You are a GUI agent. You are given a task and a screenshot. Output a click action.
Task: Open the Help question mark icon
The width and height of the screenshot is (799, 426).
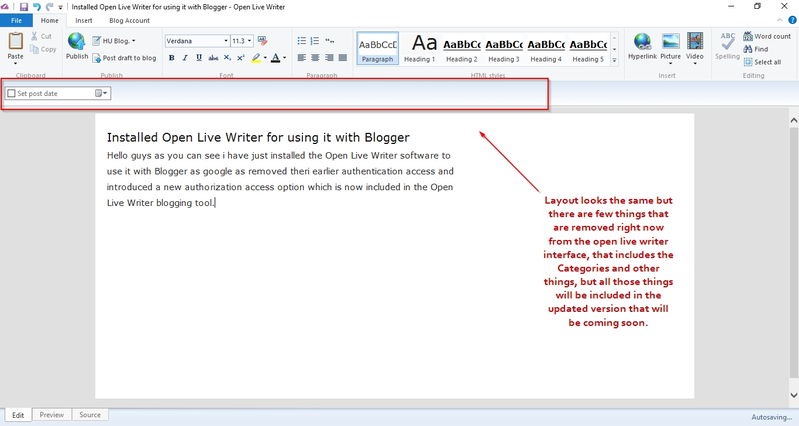[x=792, y=20]
